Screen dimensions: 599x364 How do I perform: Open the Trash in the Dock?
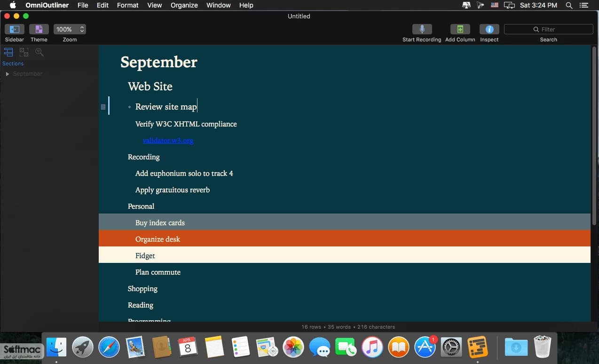tap(543, 348)
